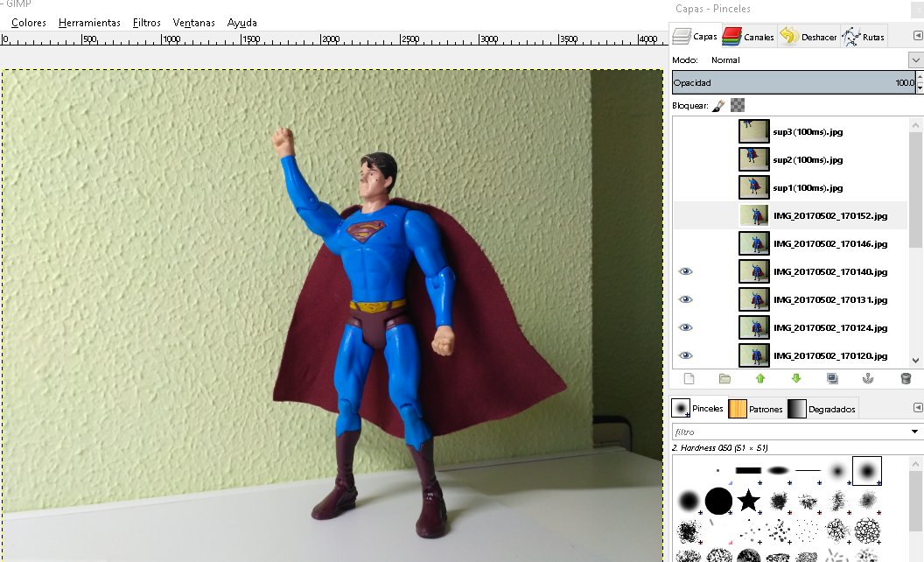Click the horizontal ruler above the canvas
The width and height of the screenshot is (924, 562).
pos(334,39)
